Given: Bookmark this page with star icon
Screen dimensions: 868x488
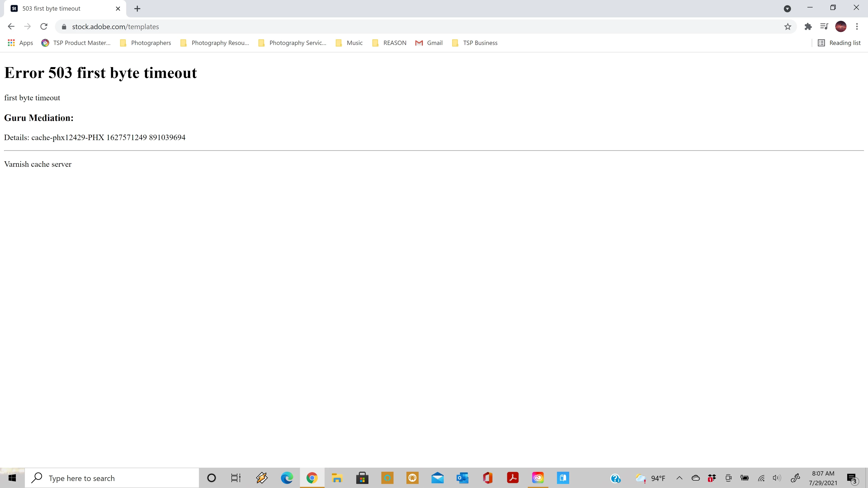Looking at the screenshot, I should click(788, 27).
